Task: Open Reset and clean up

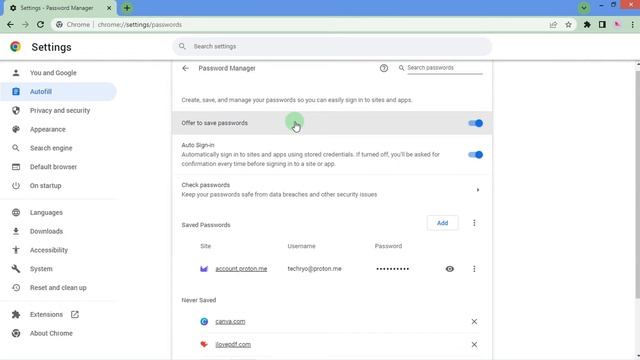Action: (58, 287)
